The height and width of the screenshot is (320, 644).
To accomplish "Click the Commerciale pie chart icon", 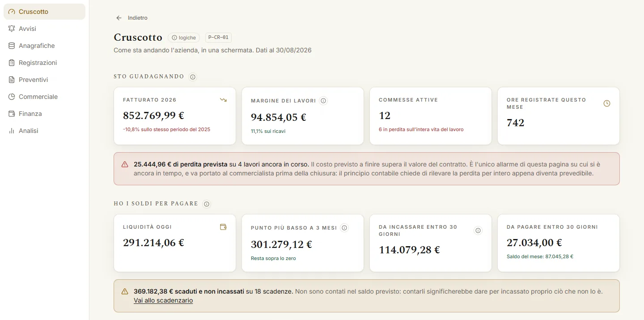I will tap(12, 97).
